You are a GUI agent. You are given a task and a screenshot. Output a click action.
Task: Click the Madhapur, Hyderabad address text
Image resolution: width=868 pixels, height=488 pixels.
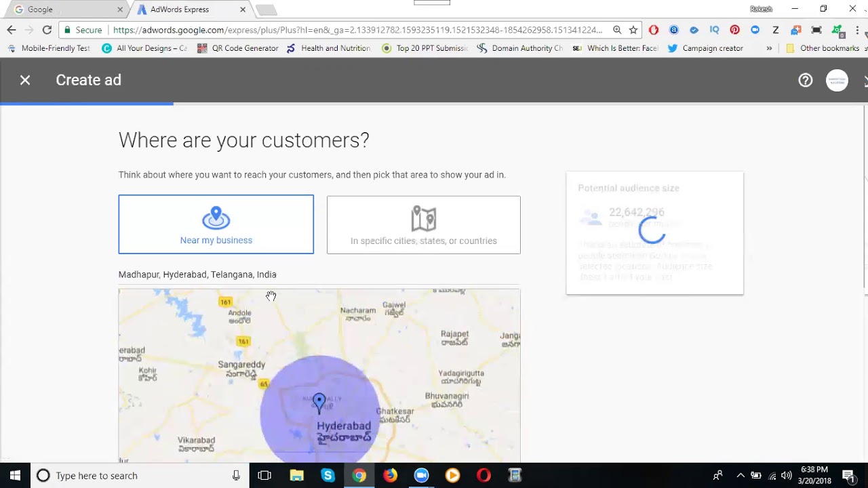tap(197, 274)
